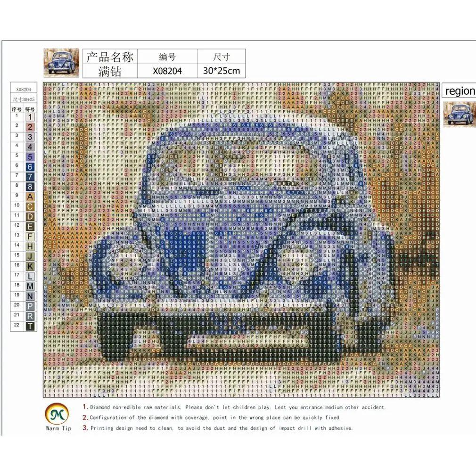Select the olive swatch labeled E
476x476 pixels.
[x=30, y=227]
